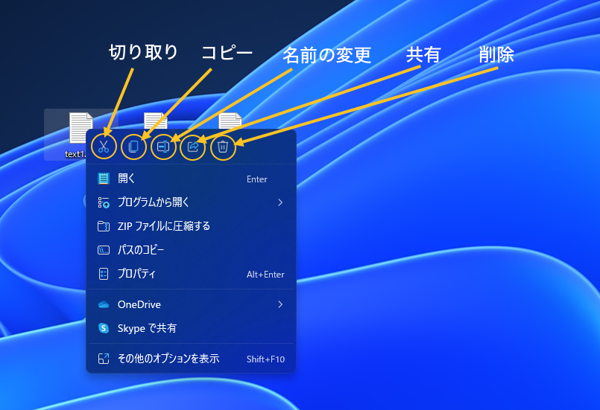Select その他のオプションを表示
The height and width of the screenshot is (410, 600).
191,359
